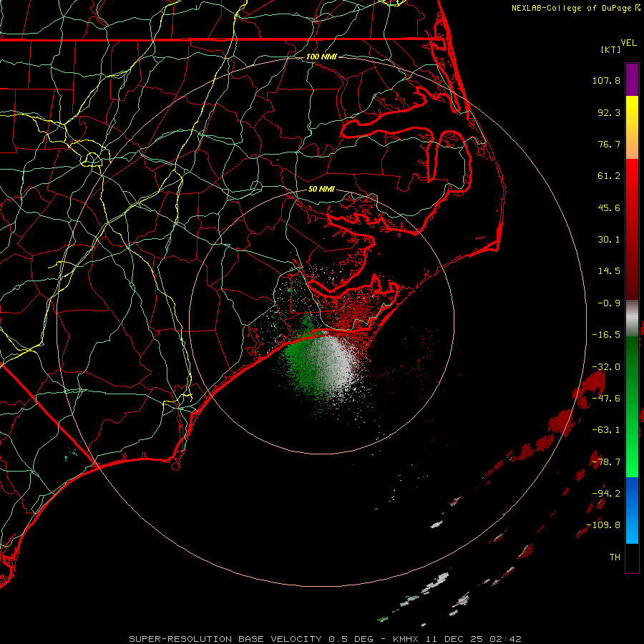This screenshot has height=644, width=644.
Task: Select the 14.5 legend value
Action: (609, 271)
